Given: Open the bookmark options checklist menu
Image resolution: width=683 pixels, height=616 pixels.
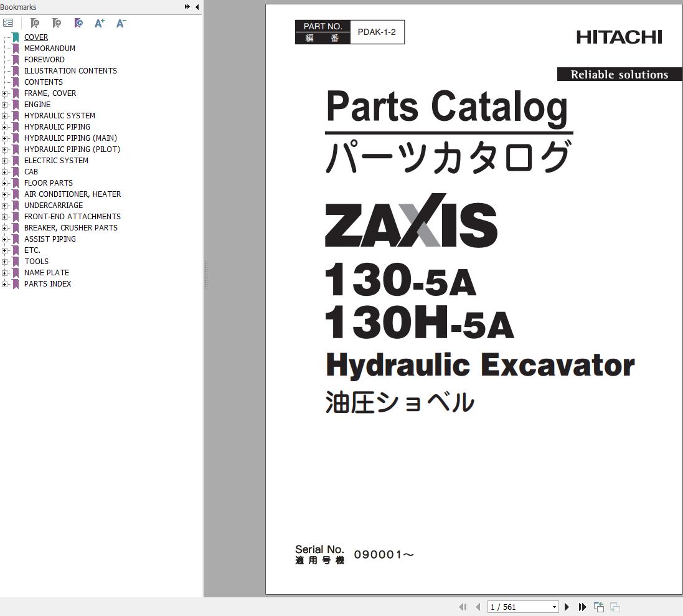Looking at the screenshot, I should point(8,23).
